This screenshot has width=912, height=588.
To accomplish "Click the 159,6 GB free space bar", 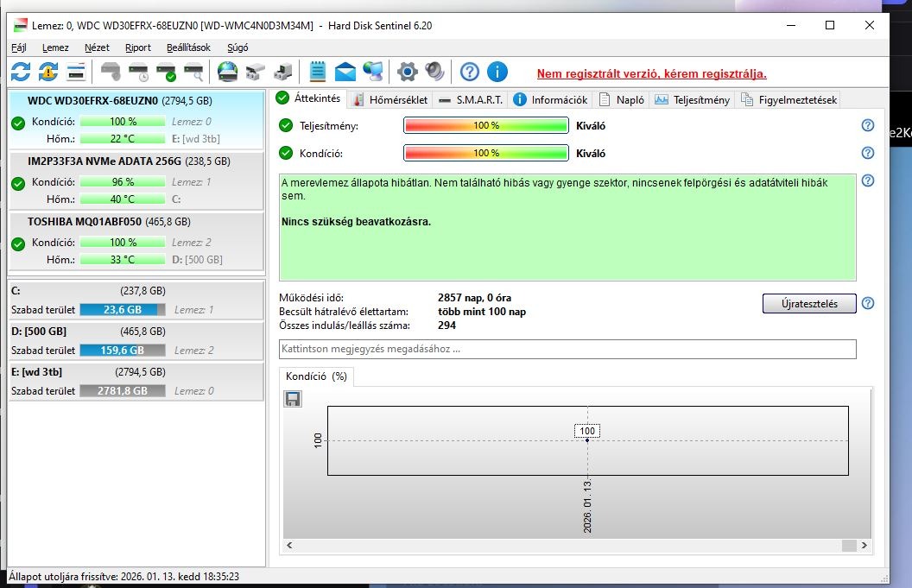I will 123,351.
